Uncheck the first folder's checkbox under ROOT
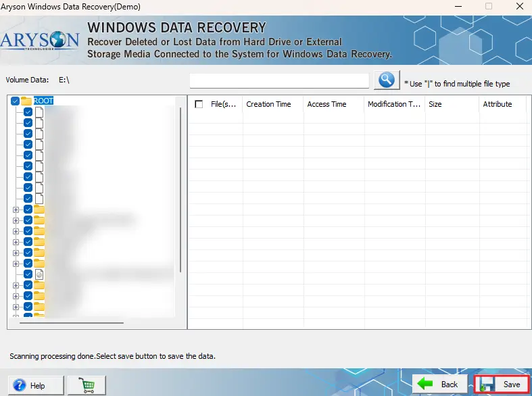 [x=28, y=209]
